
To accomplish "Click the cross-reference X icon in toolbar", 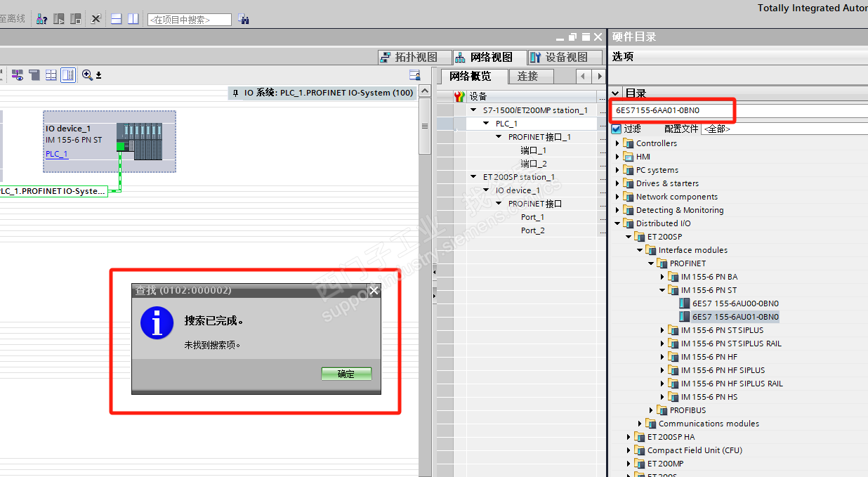I will [x=96, y=19].
